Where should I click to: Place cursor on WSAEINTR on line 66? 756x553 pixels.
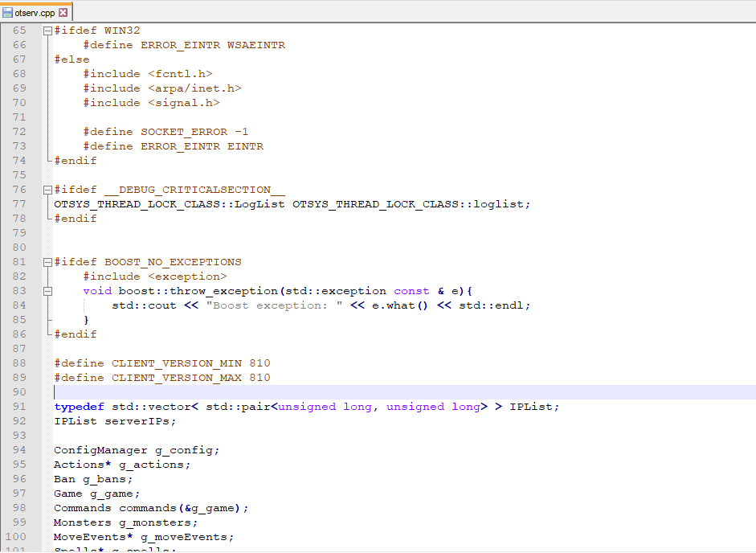[256, 45]
